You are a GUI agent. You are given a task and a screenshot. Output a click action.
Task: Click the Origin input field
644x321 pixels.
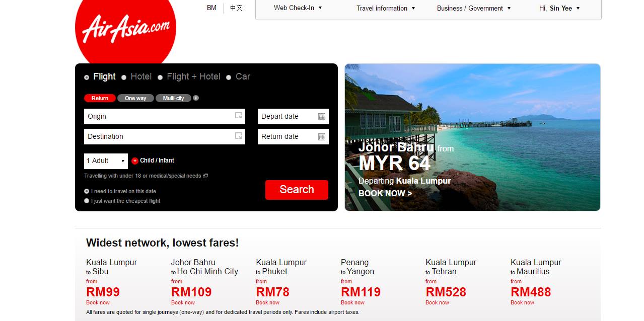click(x=165, y=116)
